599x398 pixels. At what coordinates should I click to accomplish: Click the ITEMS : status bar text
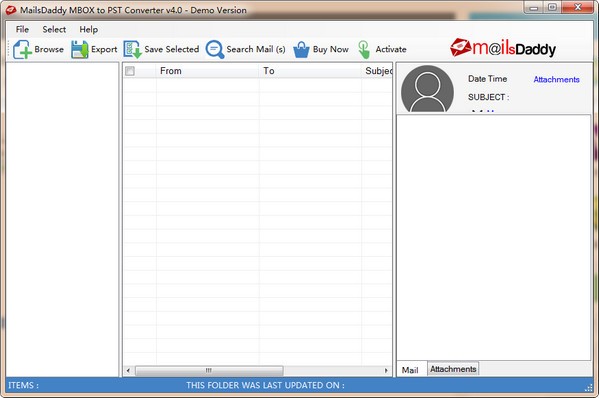tap(23, 385)
